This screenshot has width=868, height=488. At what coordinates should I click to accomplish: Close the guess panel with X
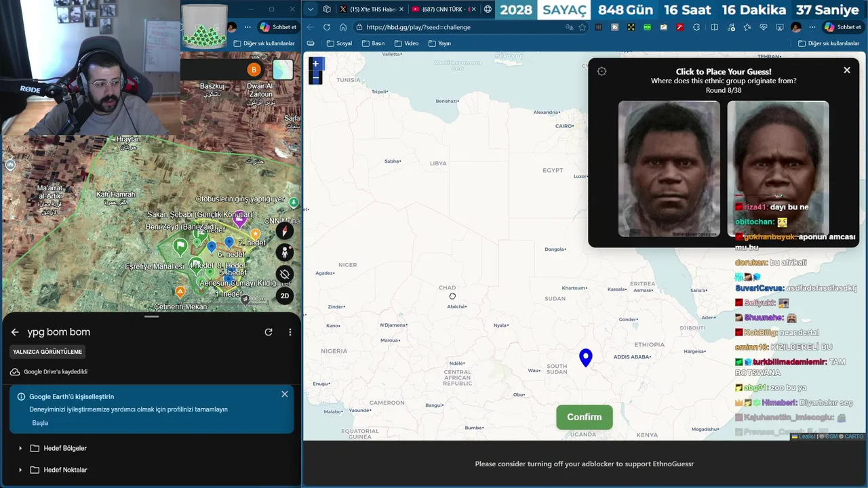(846, 70)
